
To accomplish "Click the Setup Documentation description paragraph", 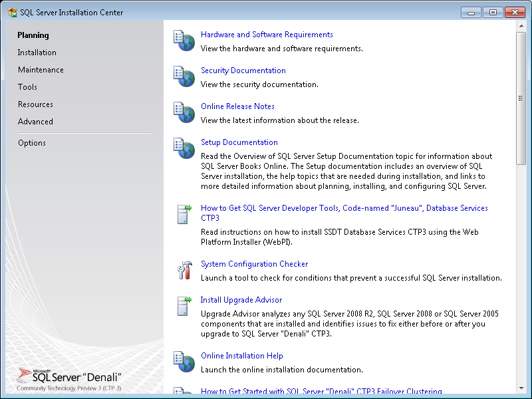I will coord(346,172).
